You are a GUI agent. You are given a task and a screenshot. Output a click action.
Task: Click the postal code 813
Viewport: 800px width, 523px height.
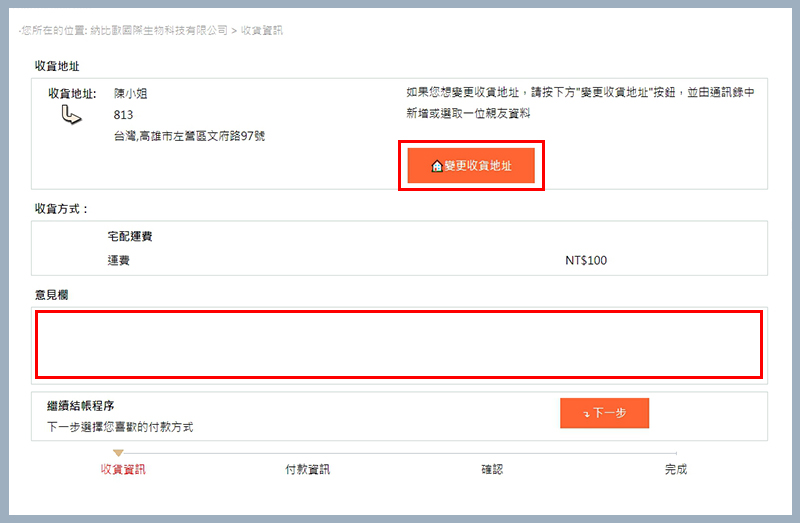(123, 115)
